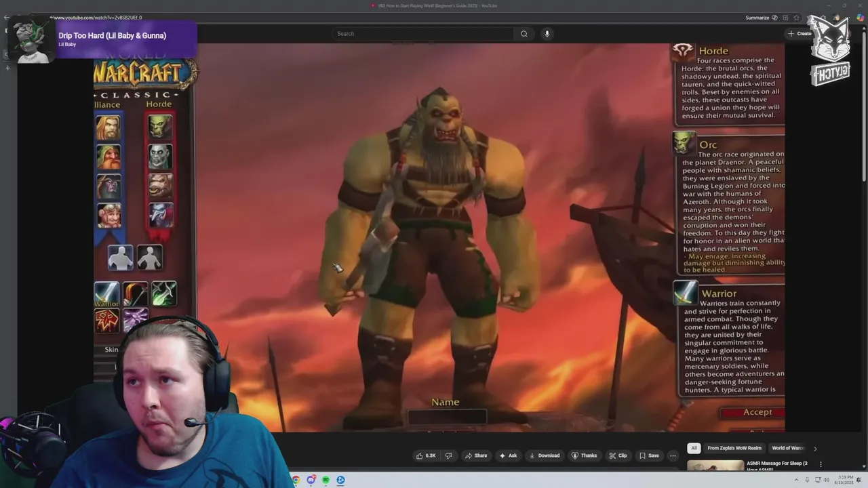Select From Zepla's WoW Realm chip

(734, 448)
